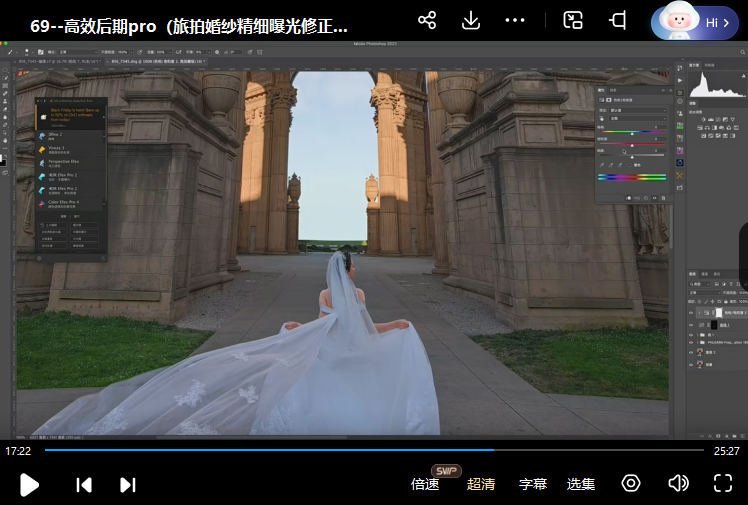Skip to the next video
Screen dimensions: 748x505
[128, 485]
